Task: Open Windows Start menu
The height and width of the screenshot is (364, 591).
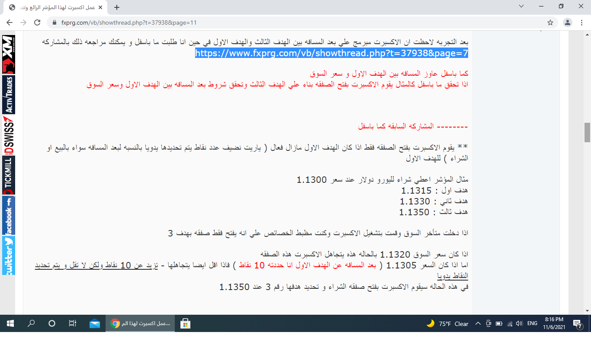Action: tap(10, 323)
